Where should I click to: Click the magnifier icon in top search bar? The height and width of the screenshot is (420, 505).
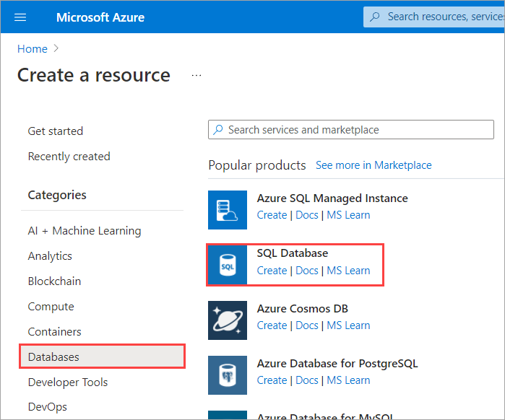pyautogui.click(x=374, y=17)
